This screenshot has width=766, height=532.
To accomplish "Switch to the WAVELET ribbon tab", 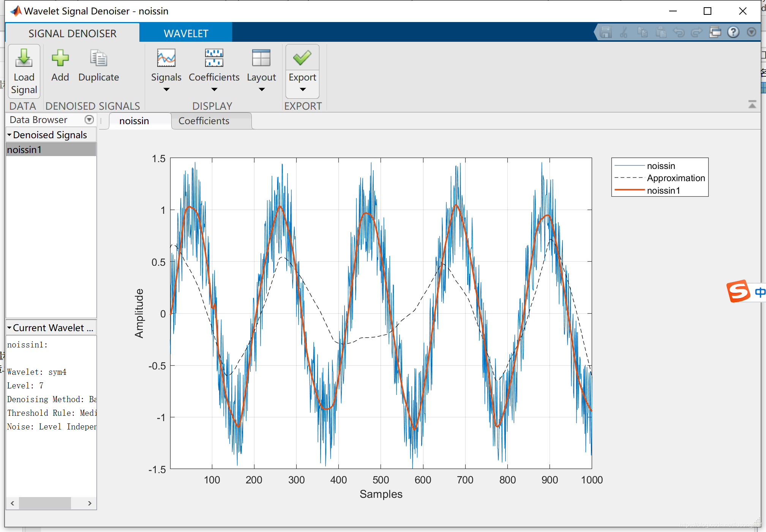I will [186, 33].
